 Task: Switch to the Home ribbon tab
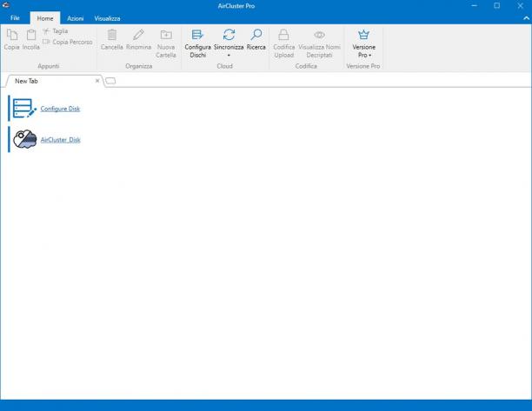pyautogui.click(x=45, y=18)
